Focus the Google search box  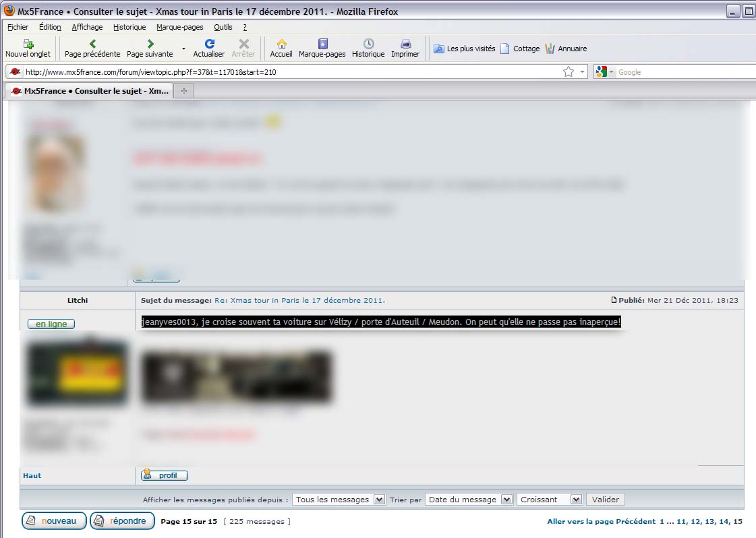click(x=686, y=72)
